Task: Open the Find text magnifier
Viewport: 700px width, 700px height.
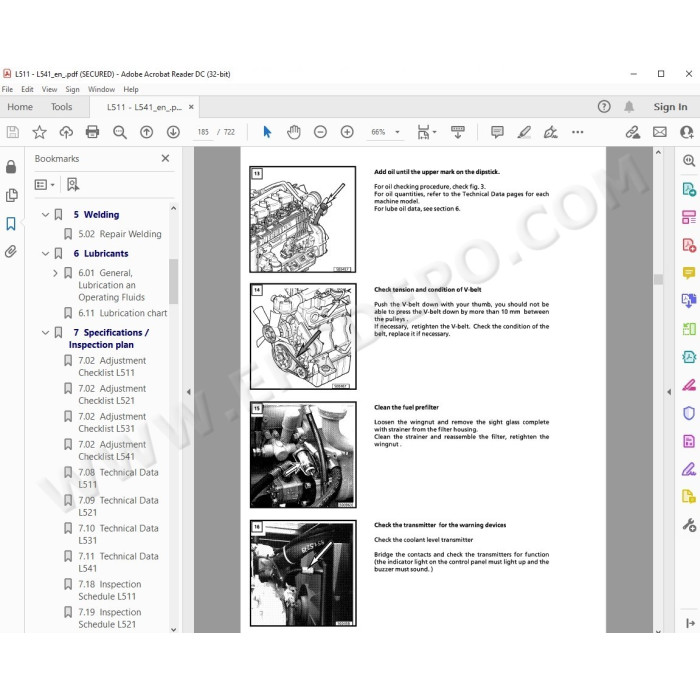Action: pyautogui.click(x=120, y=132)
